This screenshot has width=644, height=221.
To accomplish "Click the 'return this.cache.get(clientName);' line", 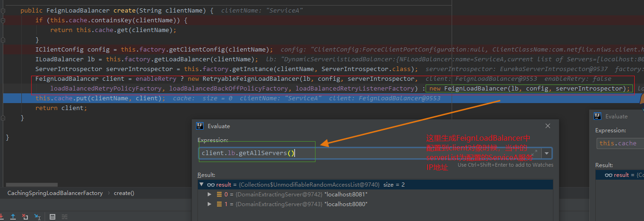I will tap(113, 30).
